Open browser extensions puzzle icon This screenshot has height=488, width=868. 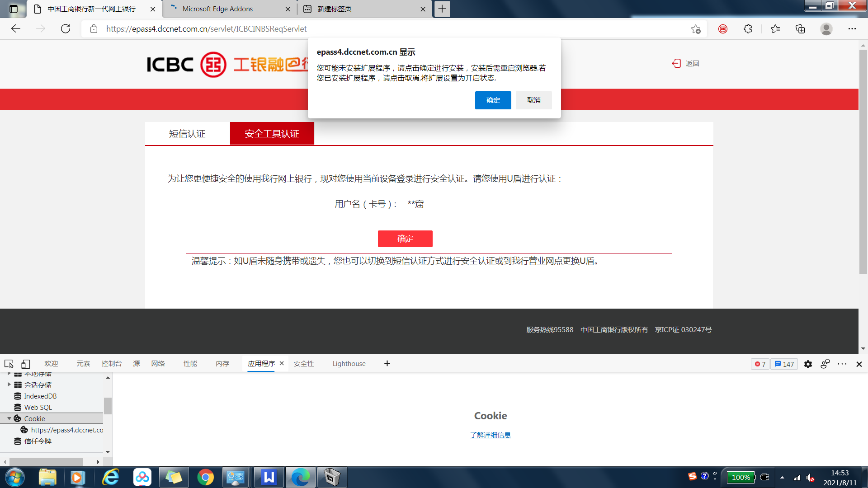click(748, 29)
